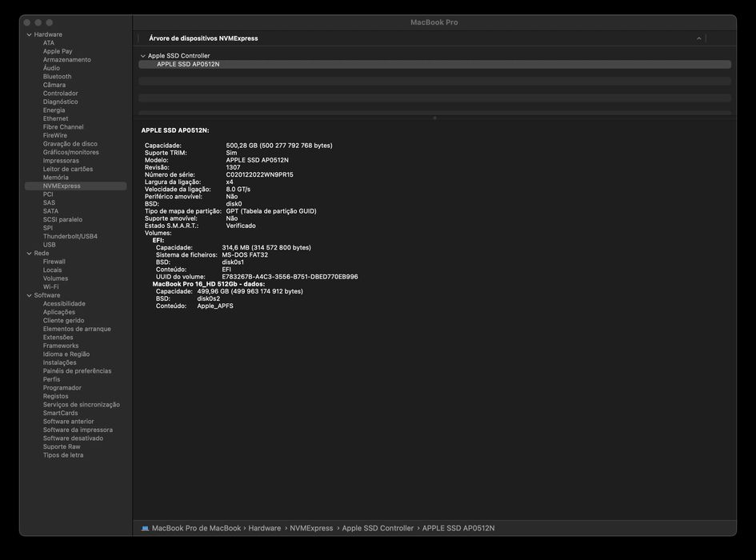Collapse the Hardware section in sidebar

click(29, 34)
